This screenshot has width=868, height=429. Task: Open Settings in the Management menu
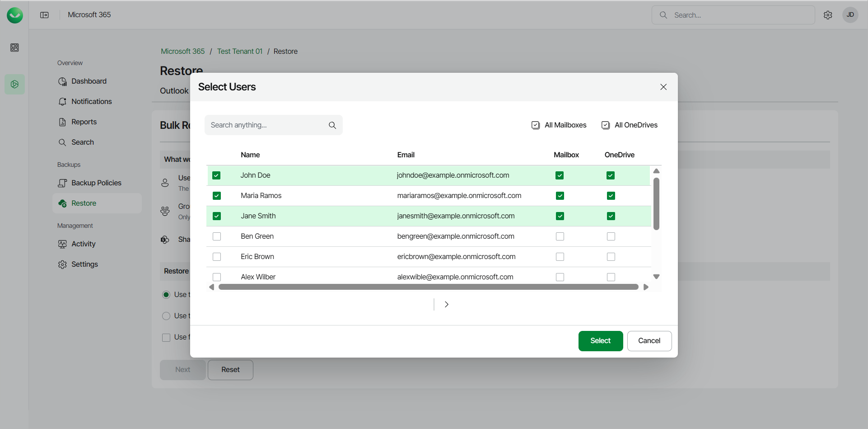coord(84,264)
